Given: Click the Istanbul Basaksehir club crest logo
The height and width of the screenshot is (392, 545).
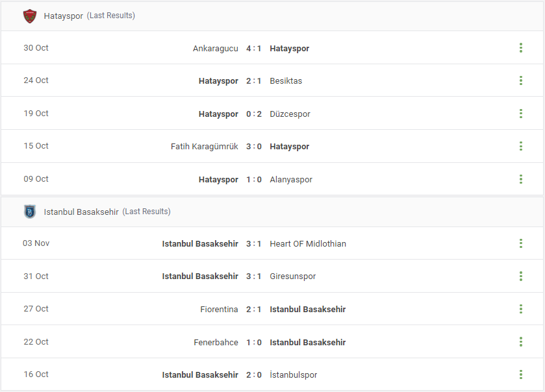Looking at the screenshot, I should pyautogui.click(x=30, y=212).
